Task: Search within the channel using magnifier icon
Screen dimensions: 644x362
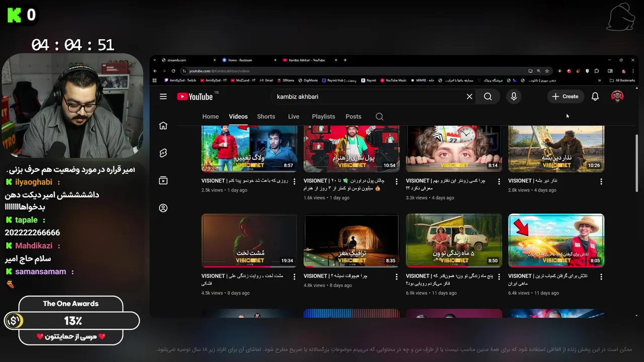Action: pos(379,117)
